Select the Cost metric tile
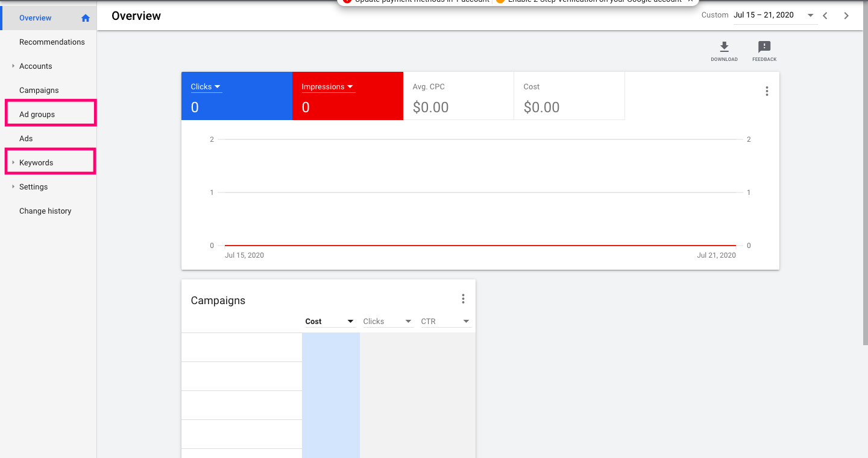This screenshot has width=868, height=458. click(x=569, y=96)
